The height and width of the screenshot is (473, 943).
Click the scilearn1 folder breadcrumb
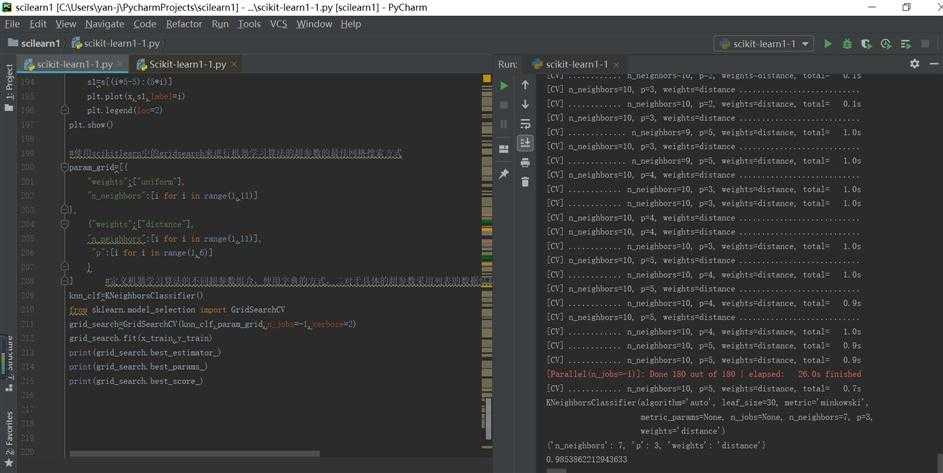(x=34, y=43)
